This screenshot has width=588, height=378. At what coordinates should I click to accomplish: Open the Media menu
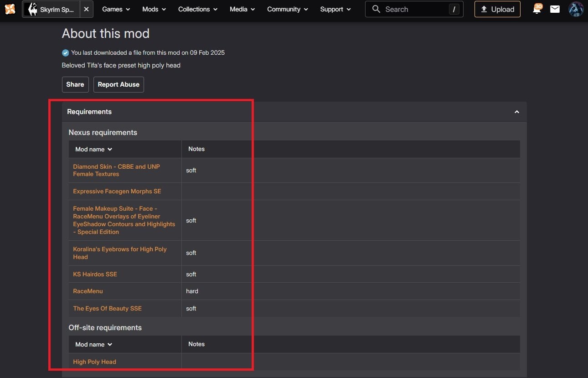pyautogui.click(x=242, y=9)
